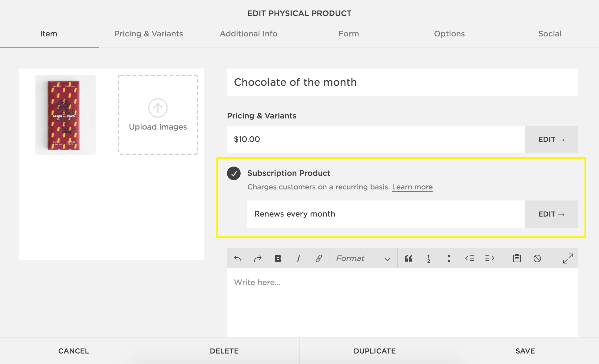Create a numbered list

pos(429,259)
